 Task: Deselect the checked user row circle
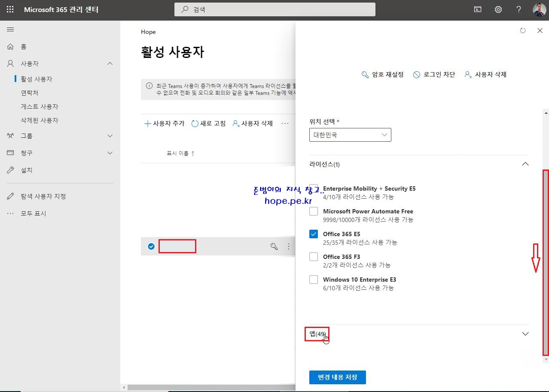(151, 246)
